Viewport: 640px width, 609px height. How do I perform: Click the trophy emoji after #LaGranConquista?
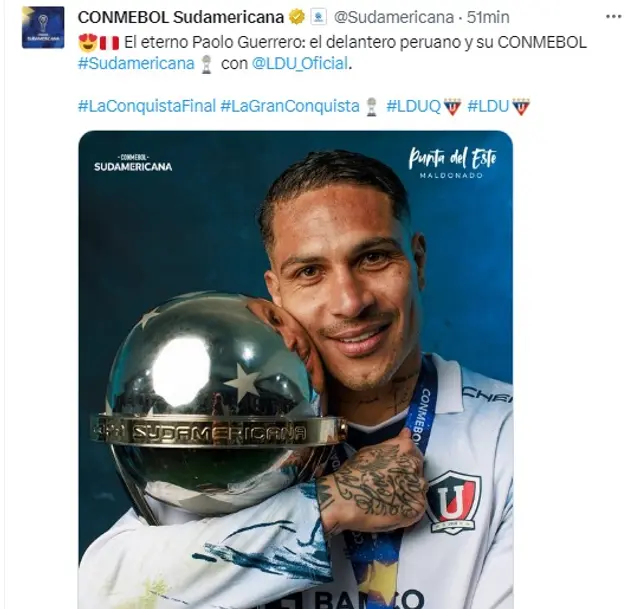point(371,107)
